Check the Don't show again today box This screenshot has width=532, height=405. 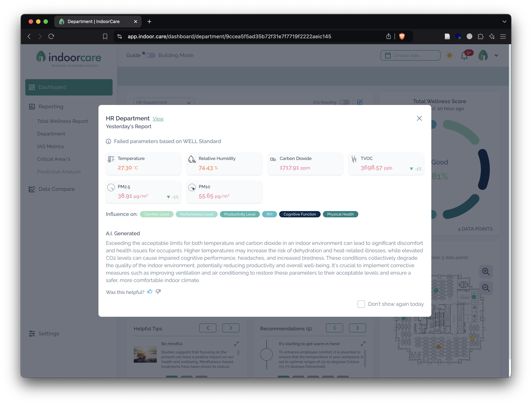pos(361,304)
